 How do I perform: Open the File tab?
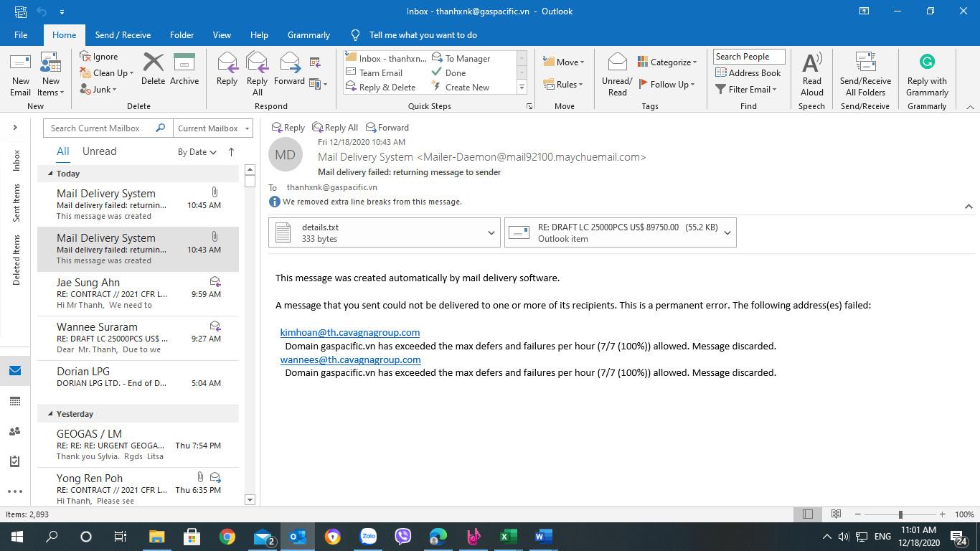coord(21,35)
